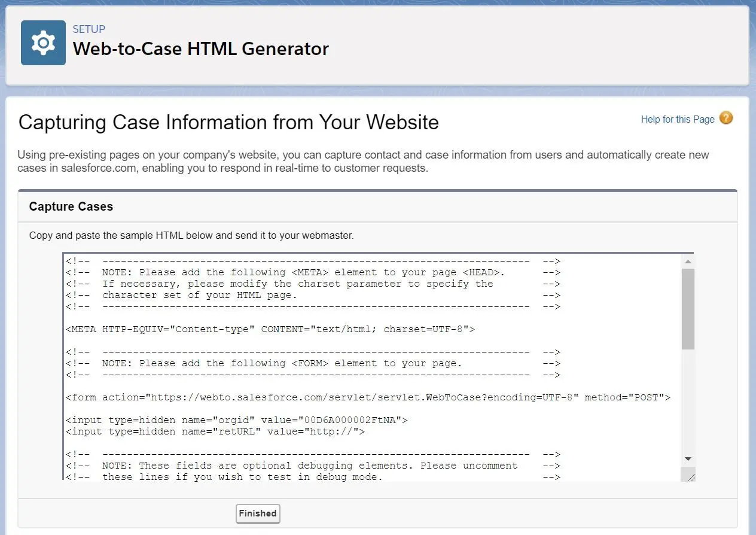Image resolution: width=756 pixels, height=535 pixels.
Task: Click the Setup gear icon
Action: click(x=43, y=43)
